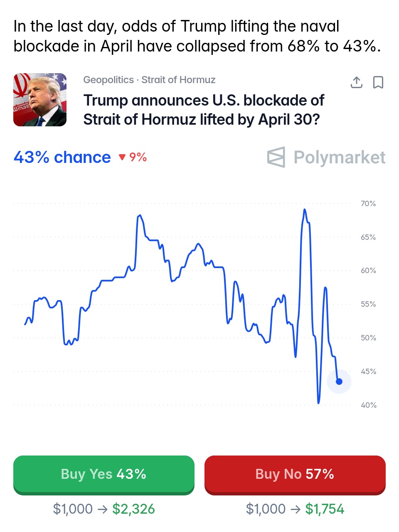
Task: Click the blue 43% chance label
Action: tap(62, 157)
